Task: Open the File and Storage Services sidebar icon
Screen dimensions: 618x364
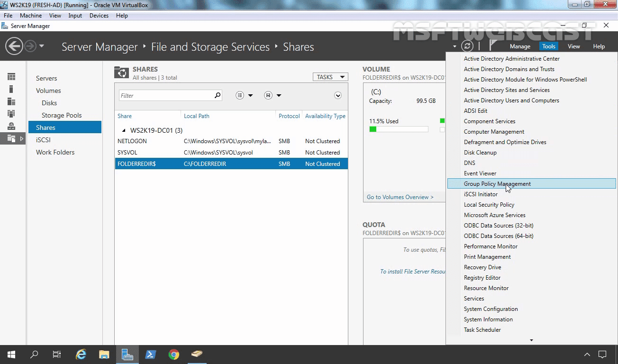Action: click(x=11, y=138)
